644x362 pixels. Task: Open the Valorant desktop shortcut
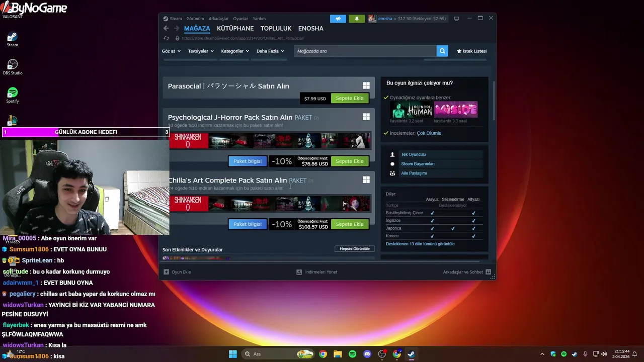pos(13,11)
